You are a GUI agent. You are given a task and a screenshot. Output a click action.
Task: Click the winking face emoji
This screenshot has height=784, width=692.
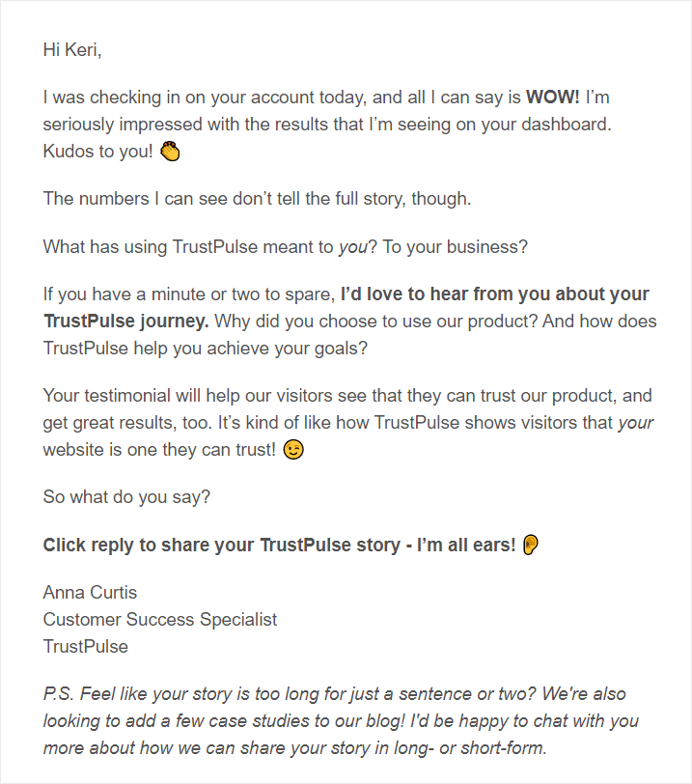[293, 450]
